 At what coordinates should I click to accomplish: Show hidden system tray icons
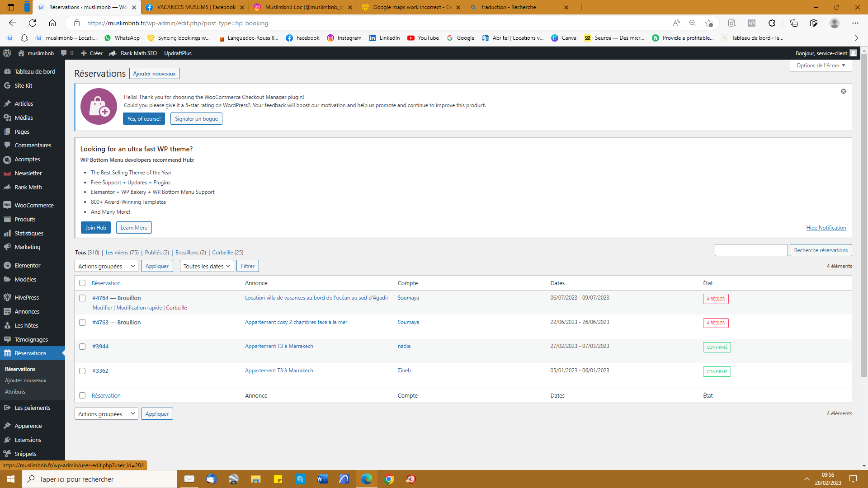point(807,479)
